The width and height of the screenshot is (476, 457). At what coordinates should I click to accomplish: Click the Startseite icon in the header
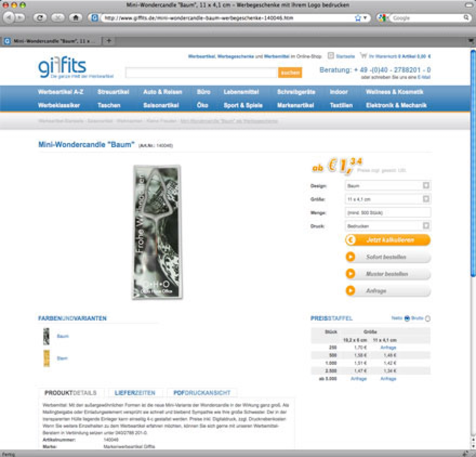pyautogui.click(x=331, y=56)
